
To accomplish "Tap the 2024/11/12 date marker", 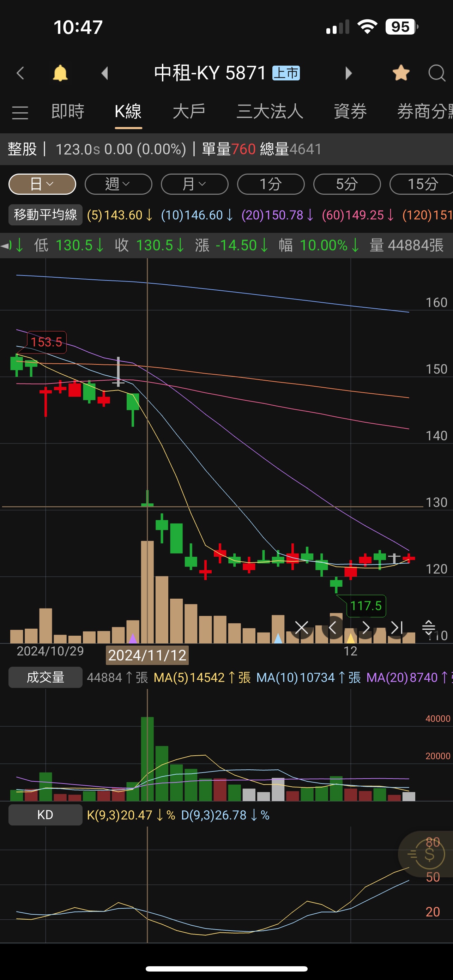I will (147, 655).
